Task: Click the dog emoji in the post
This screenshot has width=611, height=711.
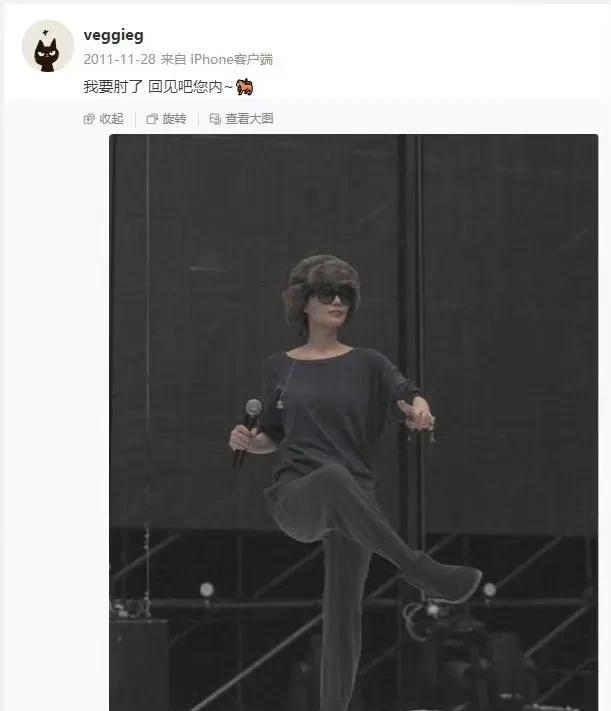Action: tap(244, 87)
